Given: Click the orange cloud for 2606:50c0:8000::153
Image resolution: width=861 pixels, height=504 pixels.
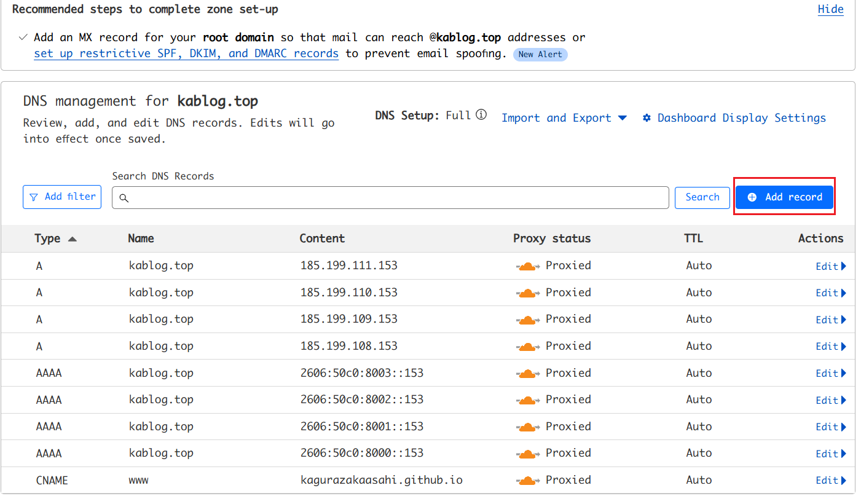Looking at the screenshot, I should pos(527,454).
